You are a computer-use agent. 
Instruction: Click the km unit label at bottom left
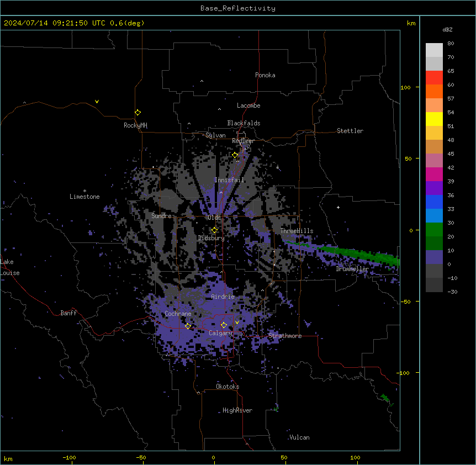pos(8,458)
